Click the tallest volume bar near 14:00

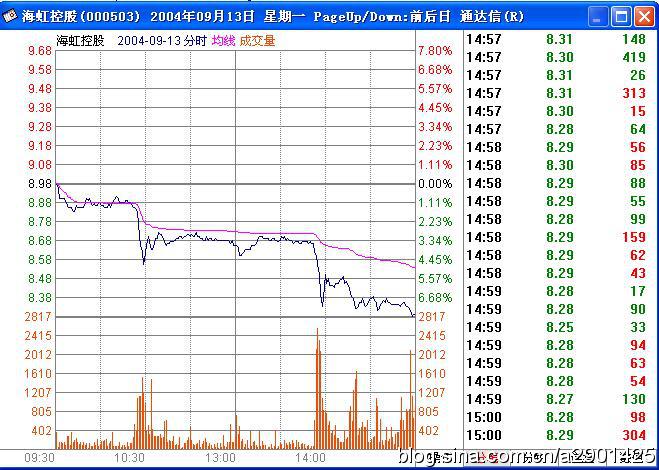[x=317, y=389]
